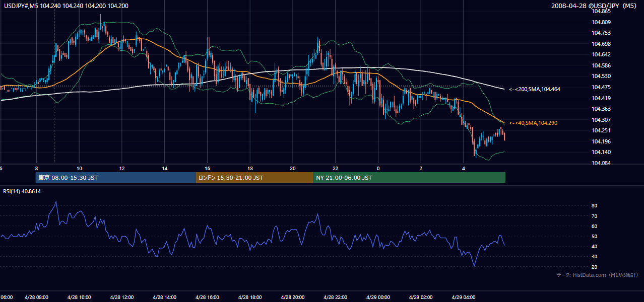Click the RSI 40 level label
Viewport: 644px width, 302px height.
click(x=595, y=246)
